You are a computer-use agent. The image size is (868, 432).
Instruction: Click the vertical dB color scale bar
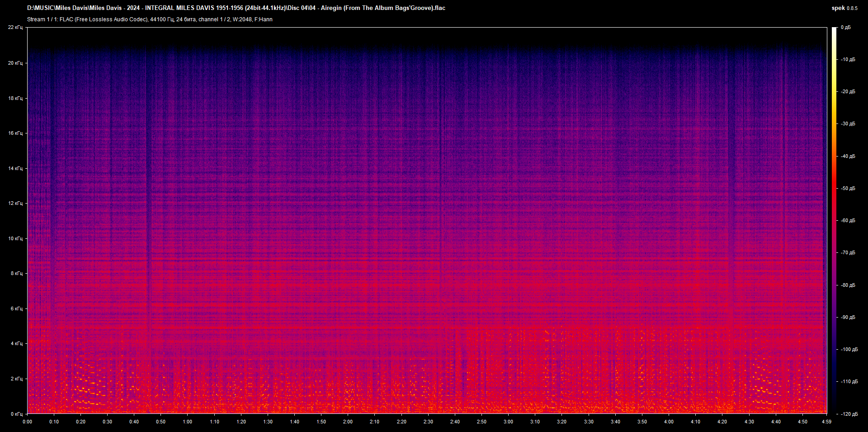[x=834, y=220]
